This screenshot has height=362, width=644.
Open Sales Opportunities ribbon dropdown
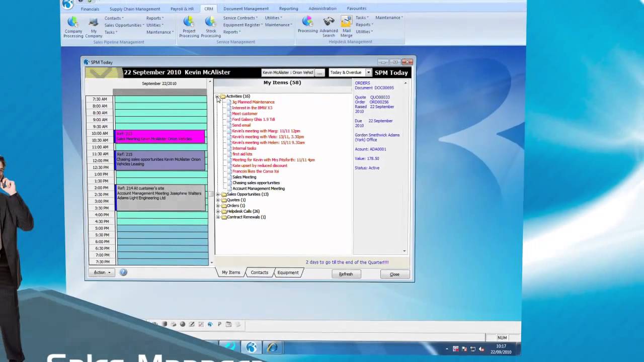click(x=124, y=25)
